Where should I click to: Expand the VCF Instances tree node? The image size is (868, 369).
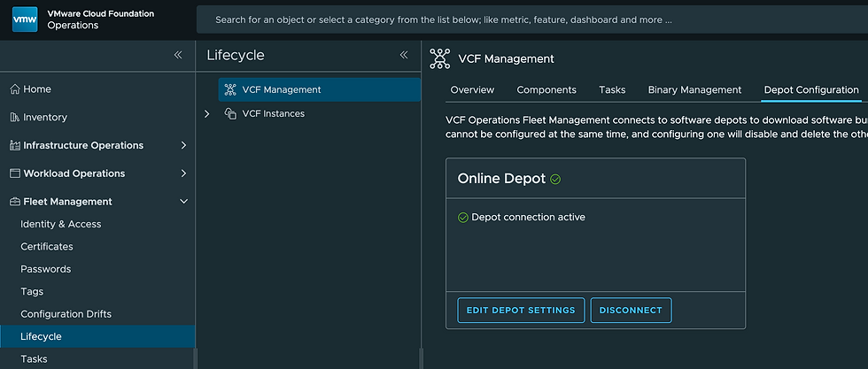(x=207, y=114)
